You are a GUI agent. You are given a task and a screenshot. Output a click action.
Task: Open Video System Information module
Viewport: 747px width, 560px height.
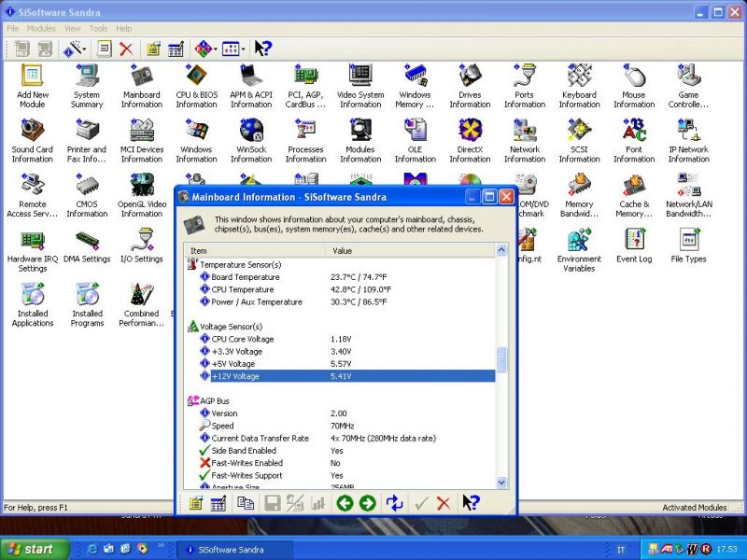(360, 87)
